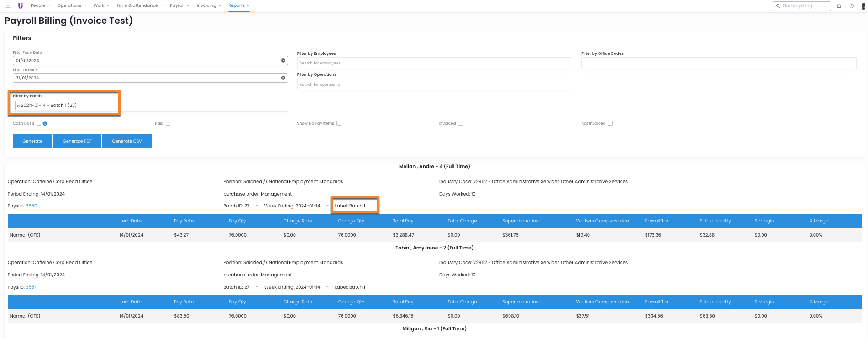Expand the Payroll menu dropdown
The image size is (868, 339).
179,5
